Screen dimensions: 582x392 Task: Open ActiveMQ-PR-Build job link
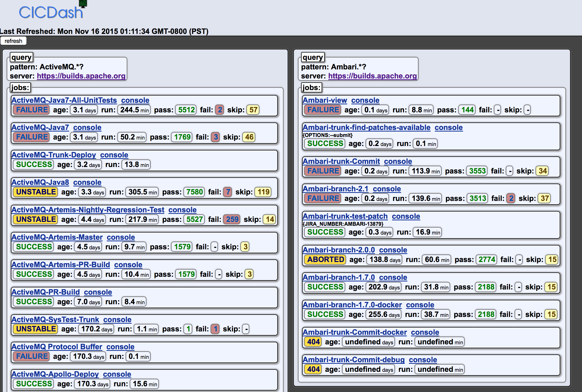[x=46, y=292]
